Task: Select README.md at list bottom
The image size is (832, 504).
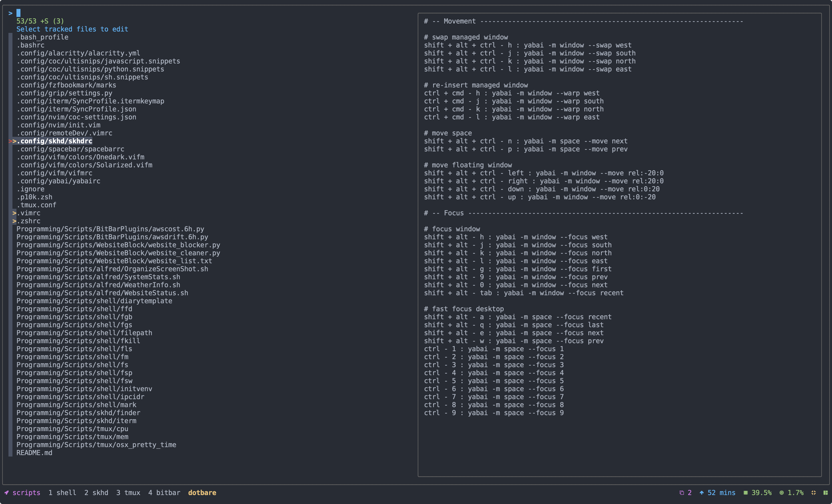Action: (35, 453)
